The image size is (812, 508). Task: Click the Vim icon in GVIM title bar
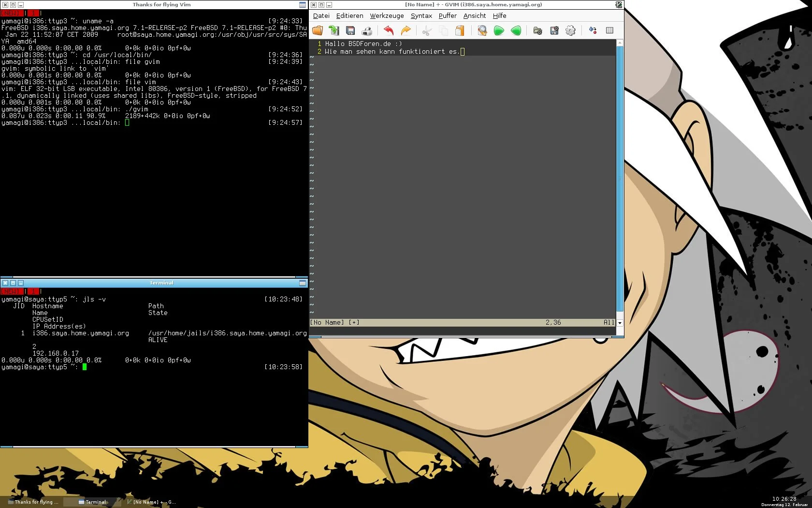tap(619, 5)
